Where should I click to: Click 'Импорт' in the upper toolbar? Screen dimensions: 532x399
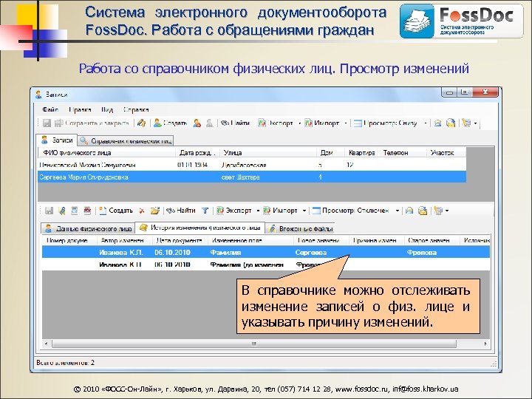(322, 123)
